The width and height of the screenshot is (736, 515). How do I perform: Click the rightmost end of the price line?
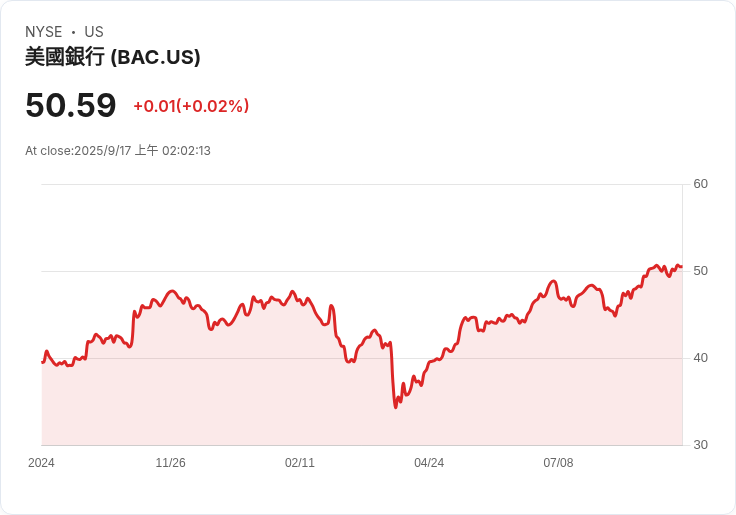tap(682, 267)
